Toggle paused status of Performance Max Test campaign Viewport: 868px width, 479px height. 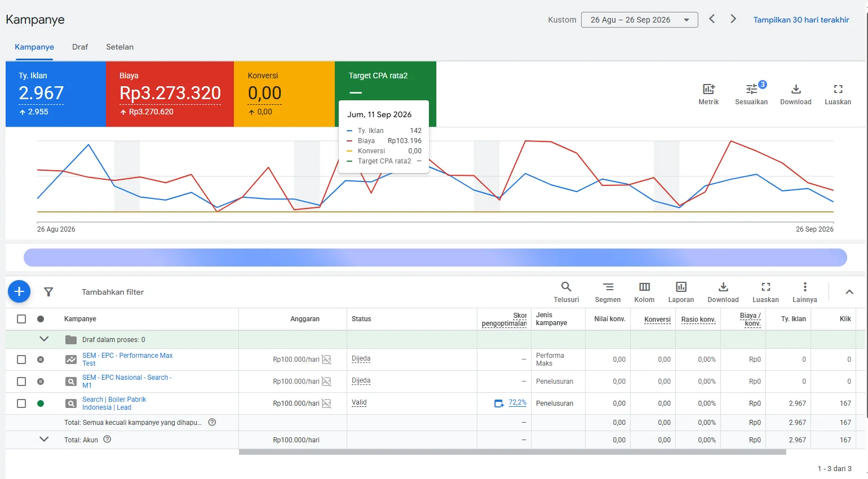click(41, 360)
